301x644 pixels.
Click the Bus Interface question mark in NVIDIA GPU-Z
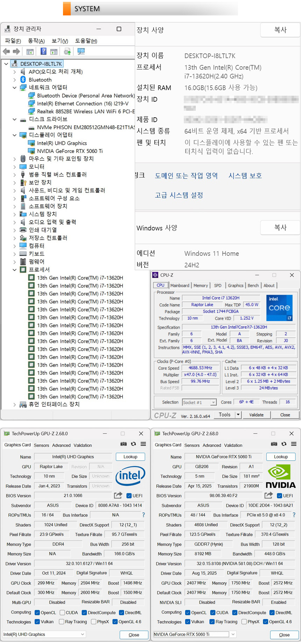(x=294, y=515)
